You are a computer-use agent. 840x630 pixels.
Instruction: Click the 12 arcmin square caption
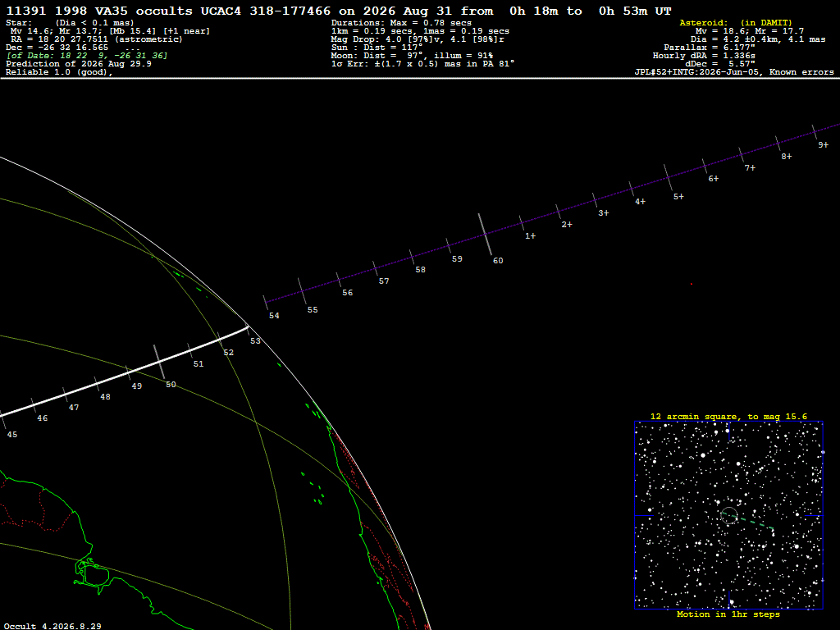click(x=728, y=416)
